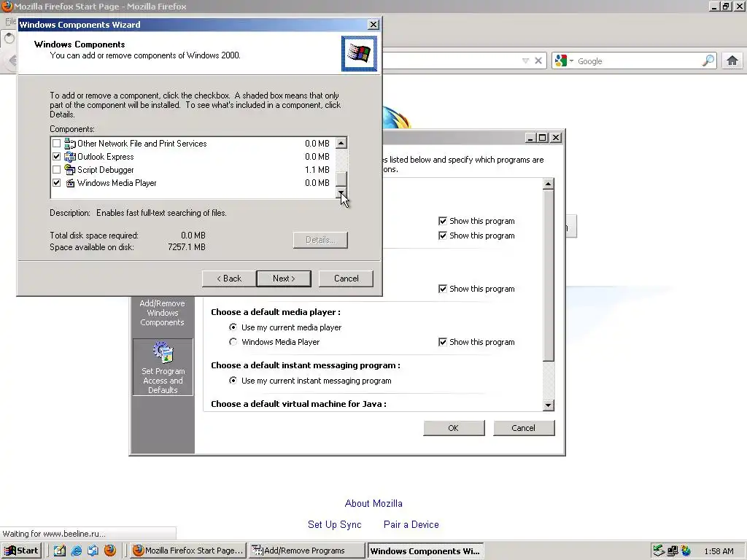Open Show Desktop icon in quick launch
The height and width of the screenshot is (560, 747).
point(60,551)
